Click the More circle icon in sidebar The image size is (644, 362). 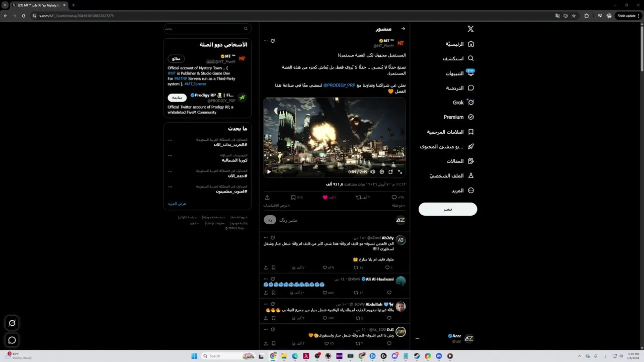(x=471, y=191)
